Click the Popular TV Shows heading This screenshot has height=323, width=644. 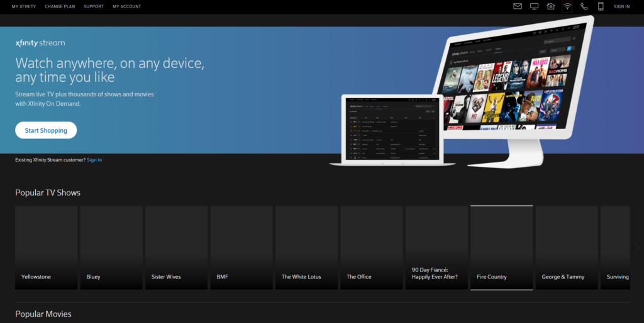[x=48, y=193]
